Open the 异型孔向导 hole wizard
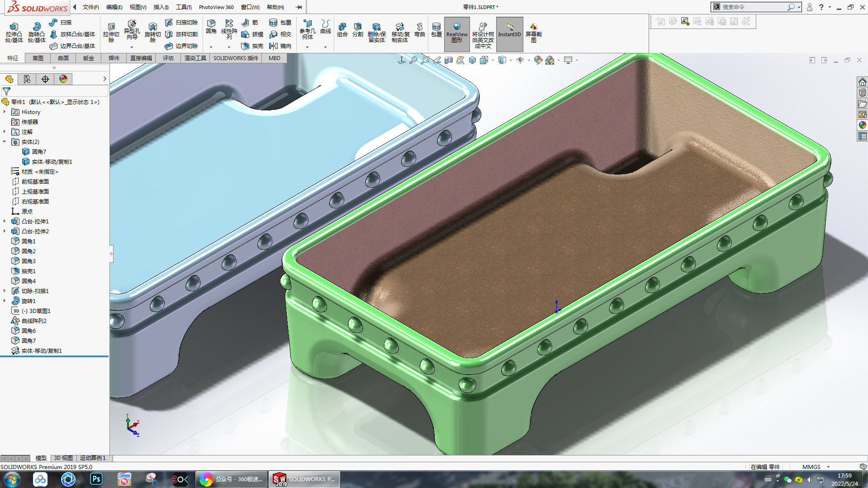Screen dimensions: 868x488 pyautogui.click(x=132, y=30)
